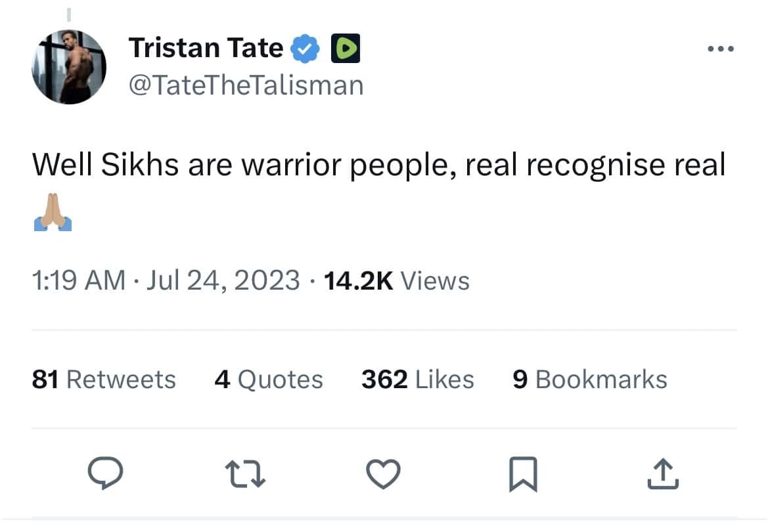Click the name Tristan Tate

click(207, 47)
